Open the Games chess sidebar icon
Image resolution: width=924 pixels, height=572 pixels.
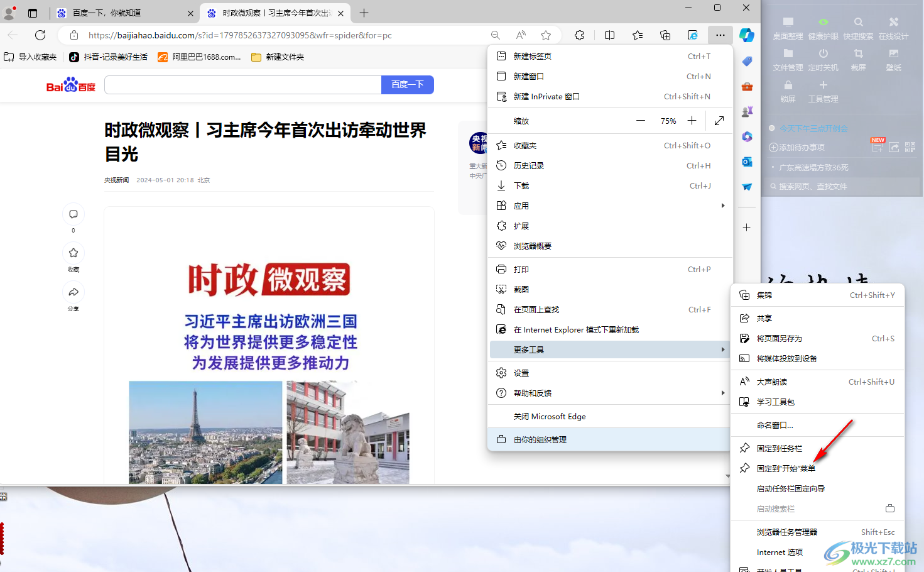point(747,111)
